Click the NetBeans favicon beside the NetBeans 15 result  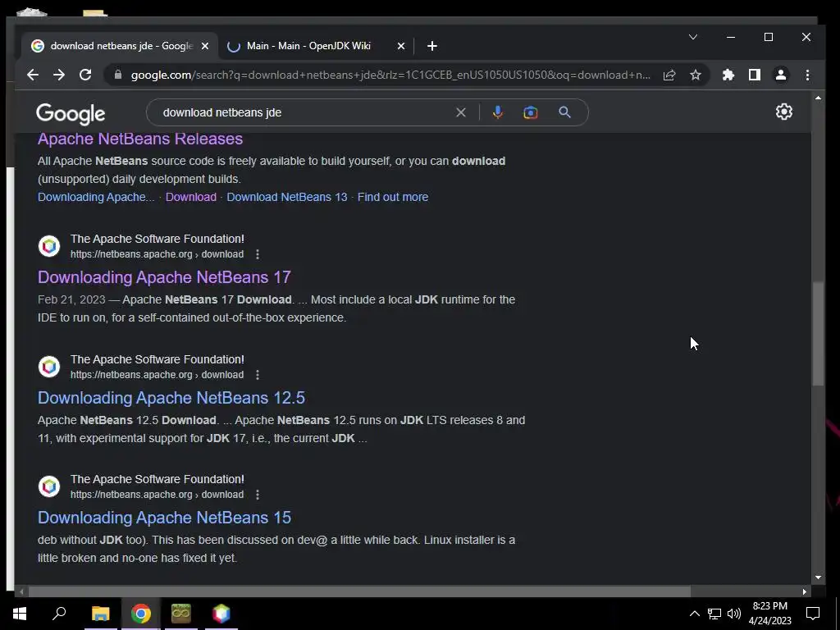click(49, 486)
